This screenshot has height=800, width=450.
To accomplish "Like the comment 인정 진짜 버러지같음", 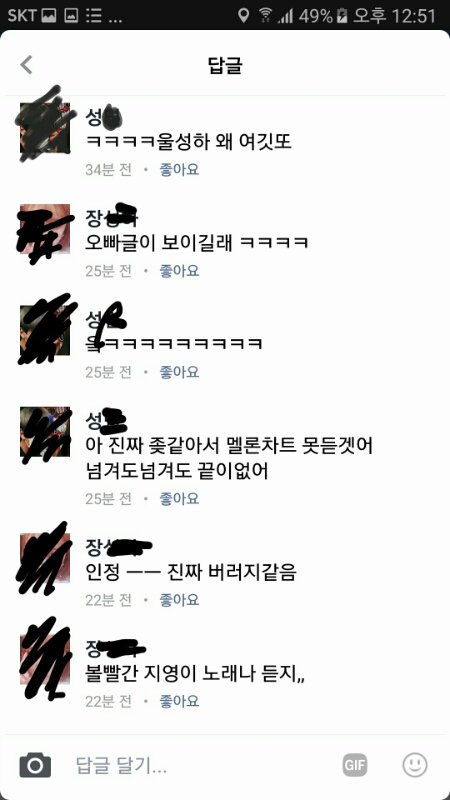I will 179,599.
